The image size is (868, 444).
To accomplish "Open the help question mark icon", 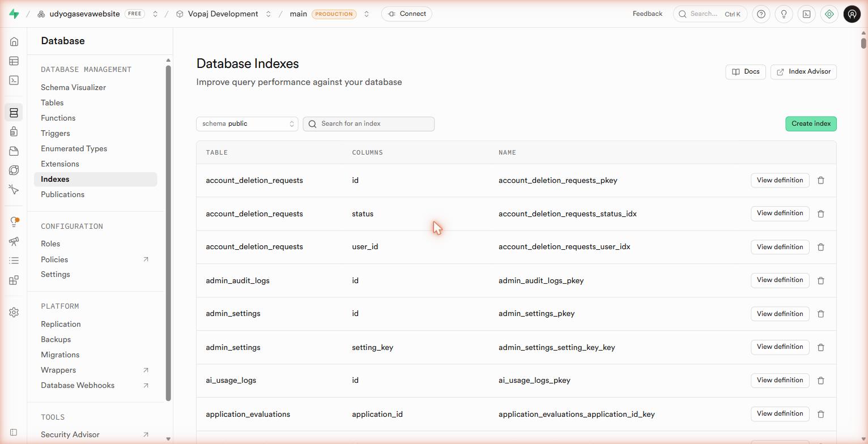I will pyautogui.click(x=761, y=14).
